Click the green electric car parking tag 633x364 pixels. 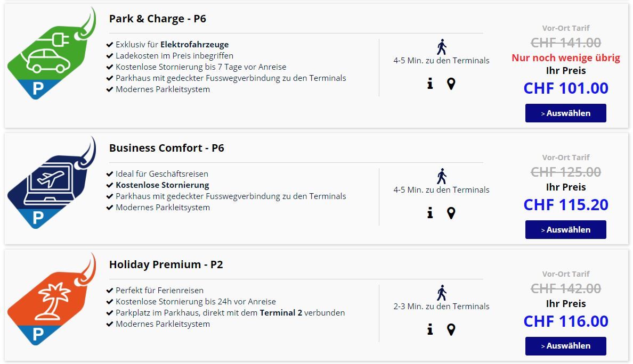pyautogui.click(x=52, y=54)
